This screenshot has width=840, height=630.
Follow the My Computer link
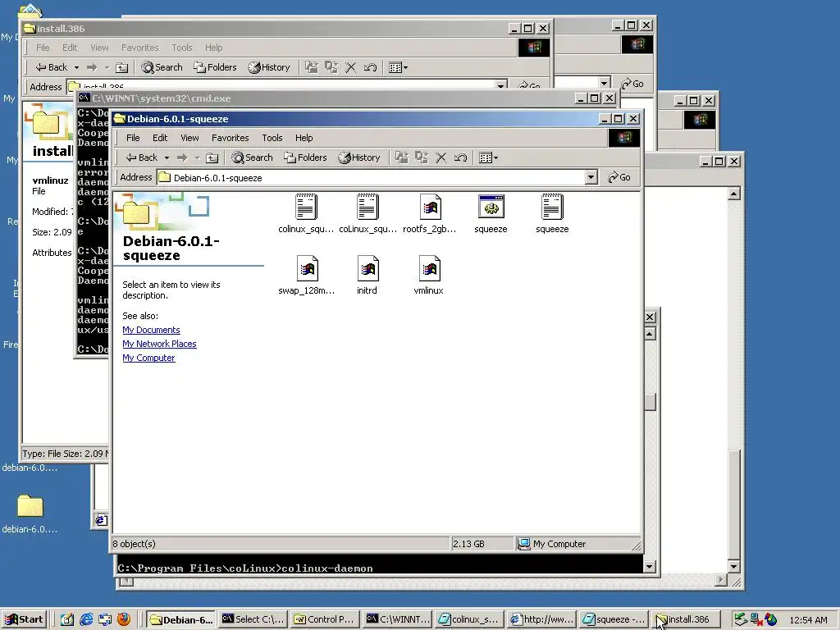point(148,358)
